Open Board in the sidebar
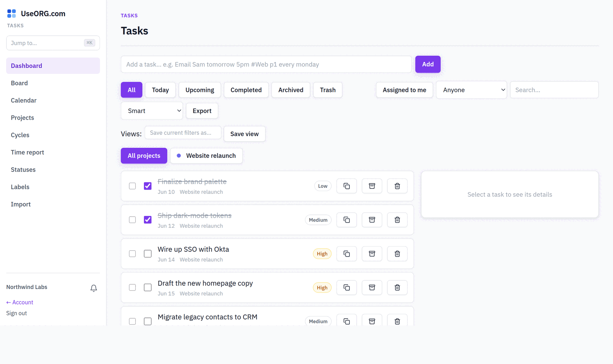This screenshot has height=364, width=613. coord(53,83)
